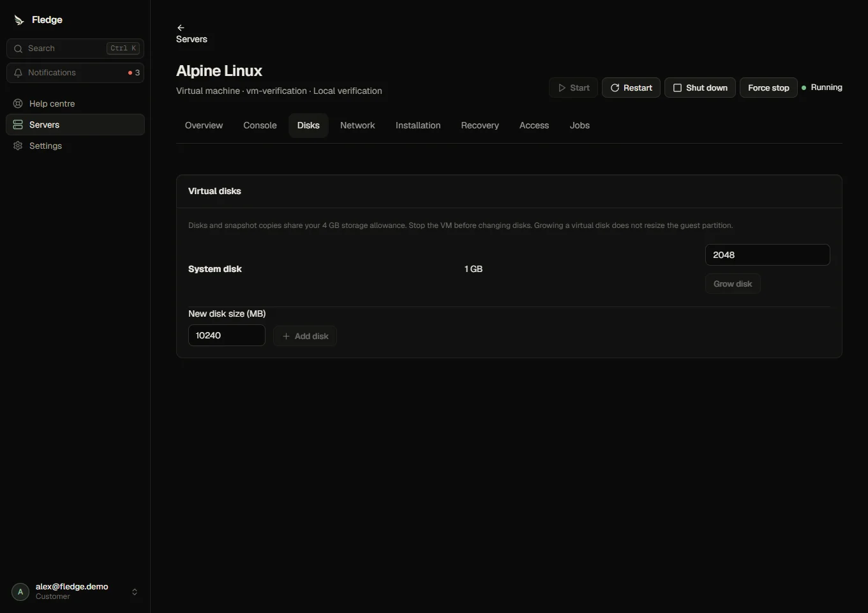The image size is (868, 613).
Task: Switch to the Console tab
Action: [260, 126]
